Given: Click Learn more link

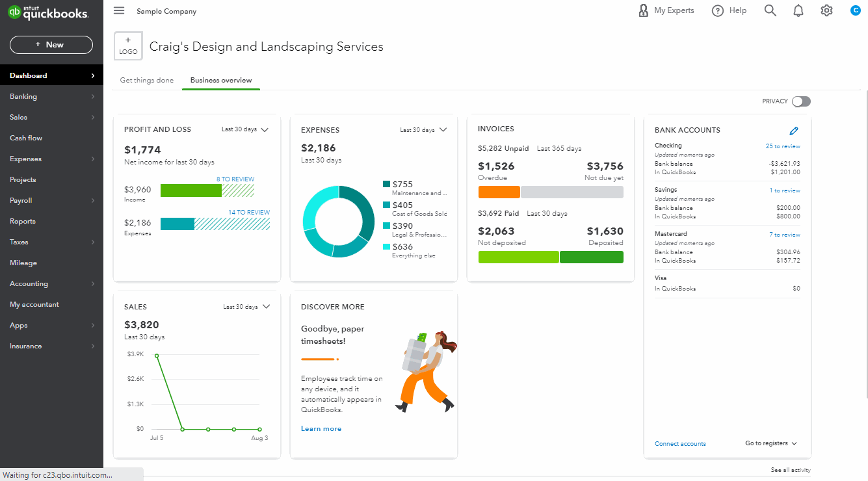Looking at the screenshot, I should point(321,429).
